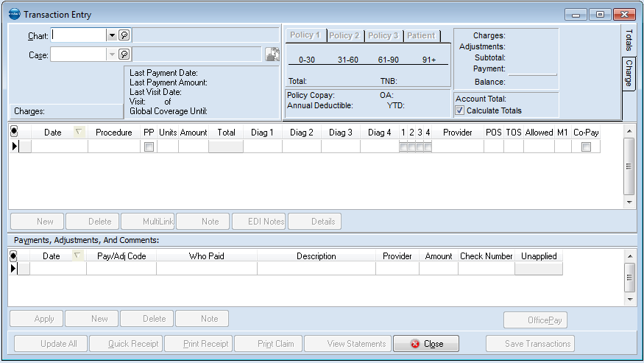Open the Charge side tab
This screenshot has height=363, width=644.
click(x=629, y=73)
